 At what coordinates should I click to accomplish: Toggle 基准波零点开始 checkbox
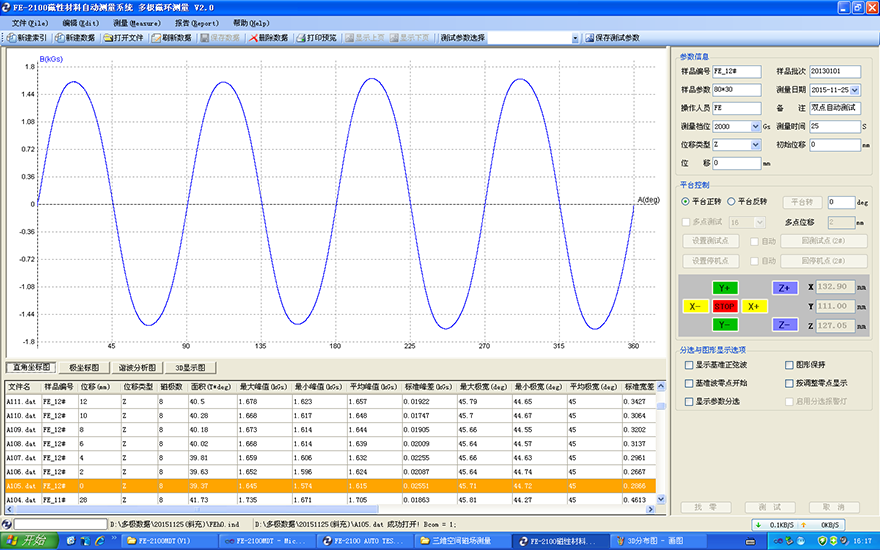689,383
